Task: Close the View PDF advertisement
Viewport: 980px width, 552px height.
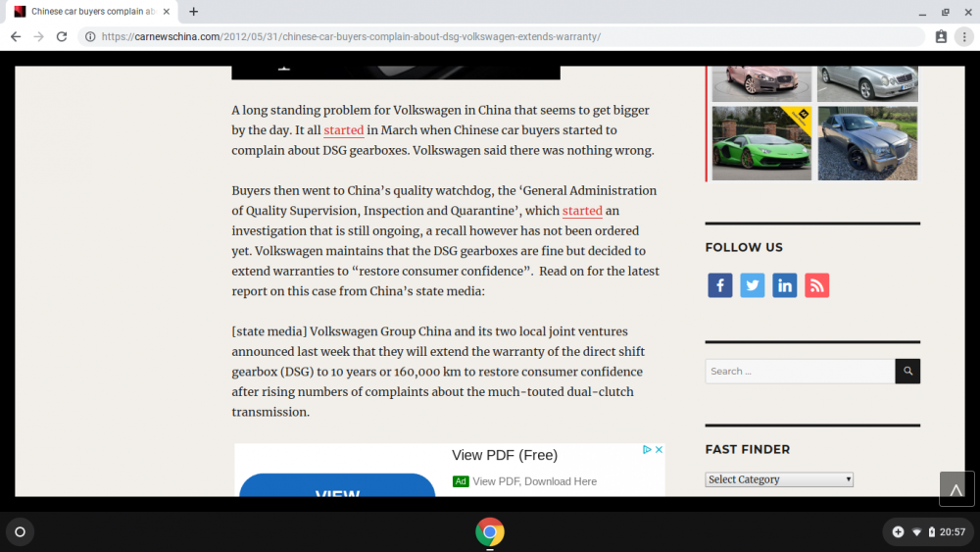Action: click(659, 449)
